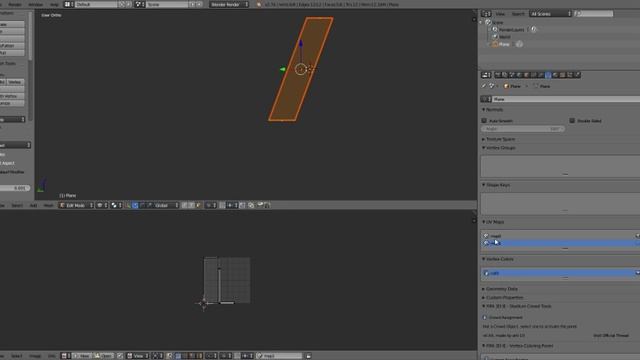Screen dimensions: 640x360
Task: Open the Object Data mesh tab
Action: tap(549, 75)
